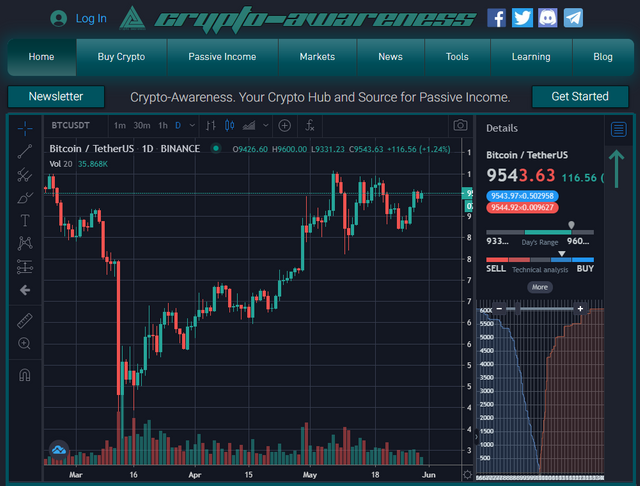Image resolution: width=640 pixels, height=486 pixels.
Task: Click the Get Started button
Action: pos(580,96)
